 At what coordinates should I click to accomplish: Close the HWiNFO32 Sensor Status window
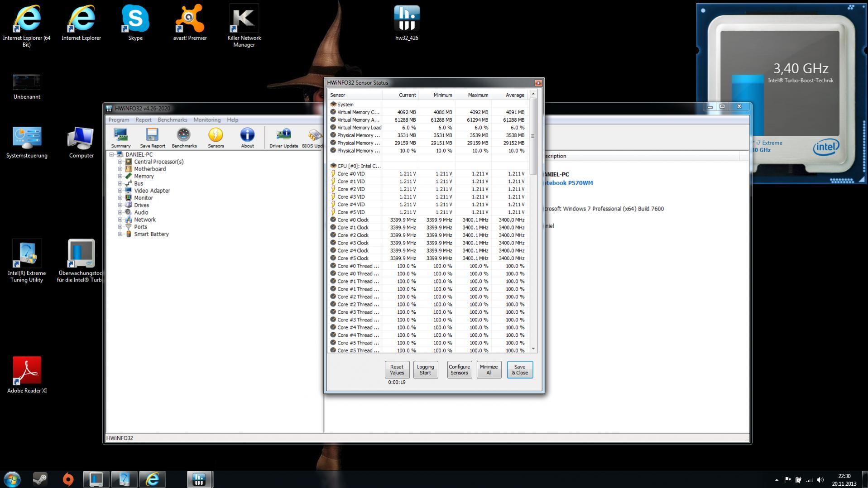point(538,83)
